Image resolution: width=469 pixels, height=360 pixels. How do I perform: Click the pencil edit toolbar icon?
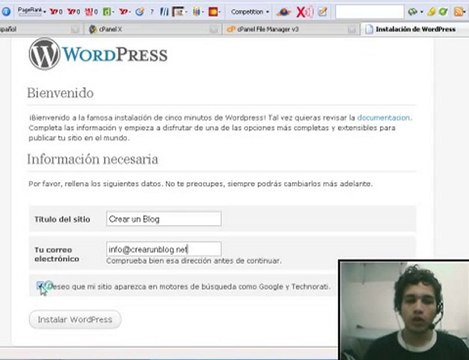(x=322, y=12)
